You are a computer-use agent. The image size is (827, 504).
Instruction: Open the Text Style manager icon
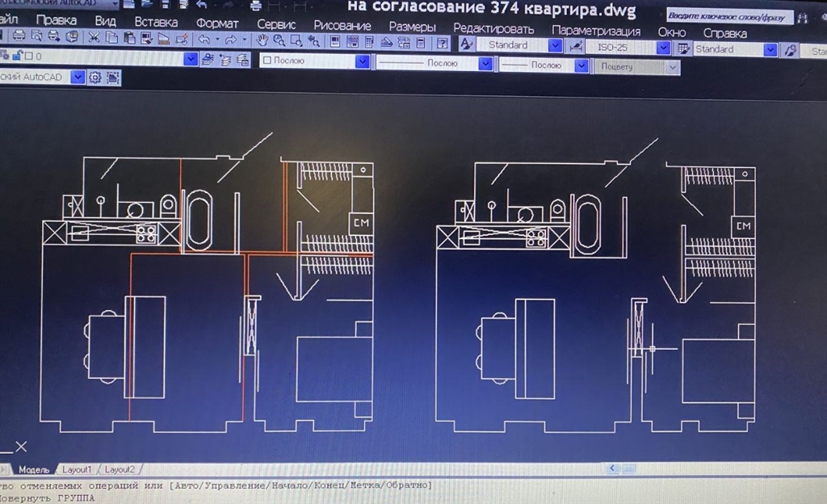[x=467, y=44]
